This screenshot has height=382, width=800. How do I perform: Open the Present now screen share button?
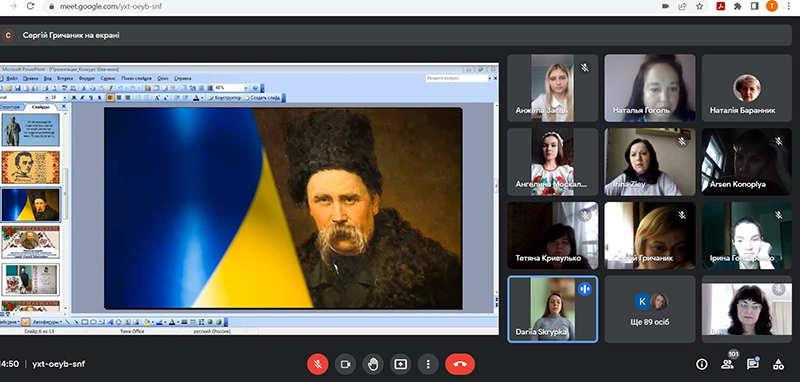[401, 364]
